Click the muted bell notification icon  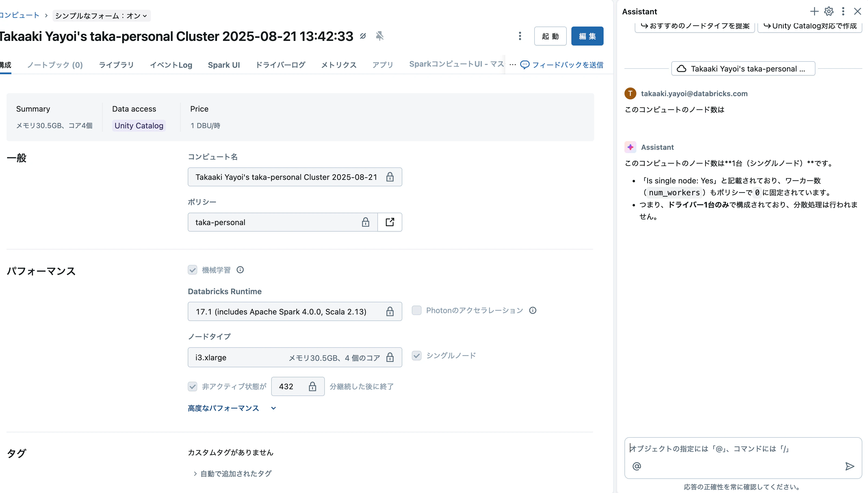click(x=380, y=36)
